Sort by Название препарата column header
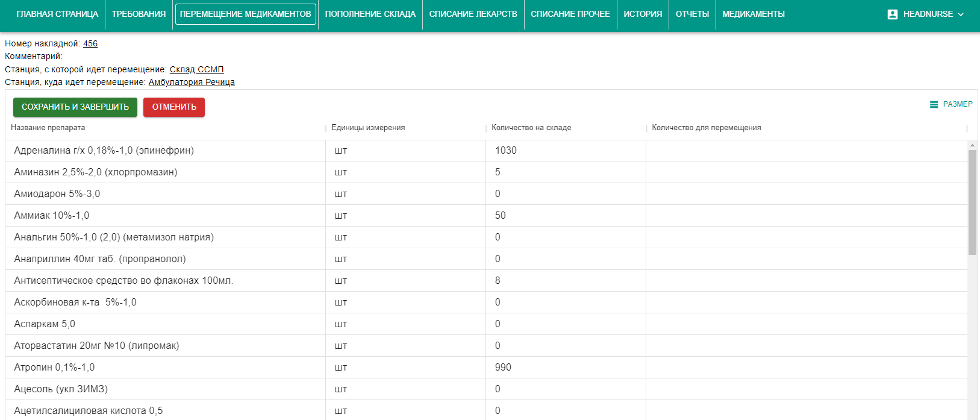This screenshot has height=420, width=980. (x=48, y=128)
